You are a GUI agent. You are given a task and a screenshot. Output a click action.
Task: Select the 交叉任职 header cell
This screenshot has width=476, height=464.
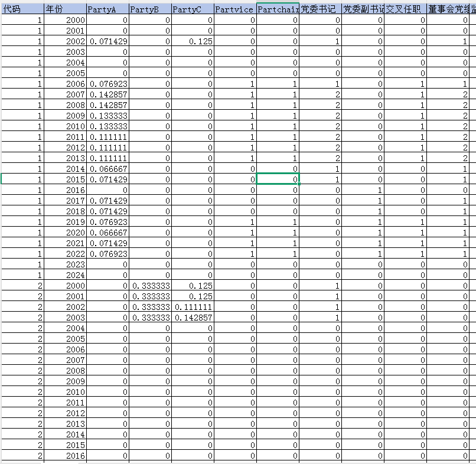point(405,9)
